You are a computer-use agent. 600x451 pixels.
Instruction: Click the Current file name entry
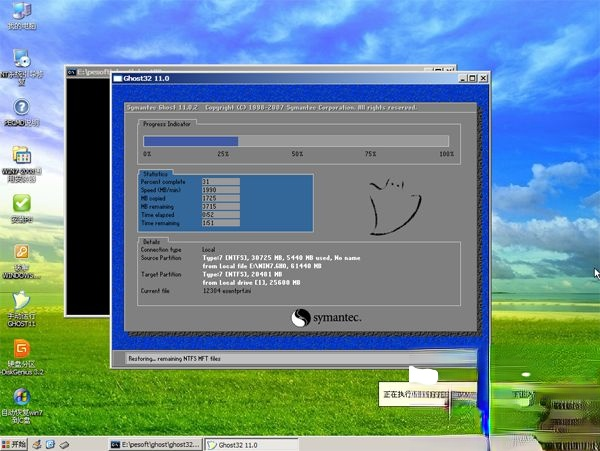pyautogui.click(x=227, y=291)
